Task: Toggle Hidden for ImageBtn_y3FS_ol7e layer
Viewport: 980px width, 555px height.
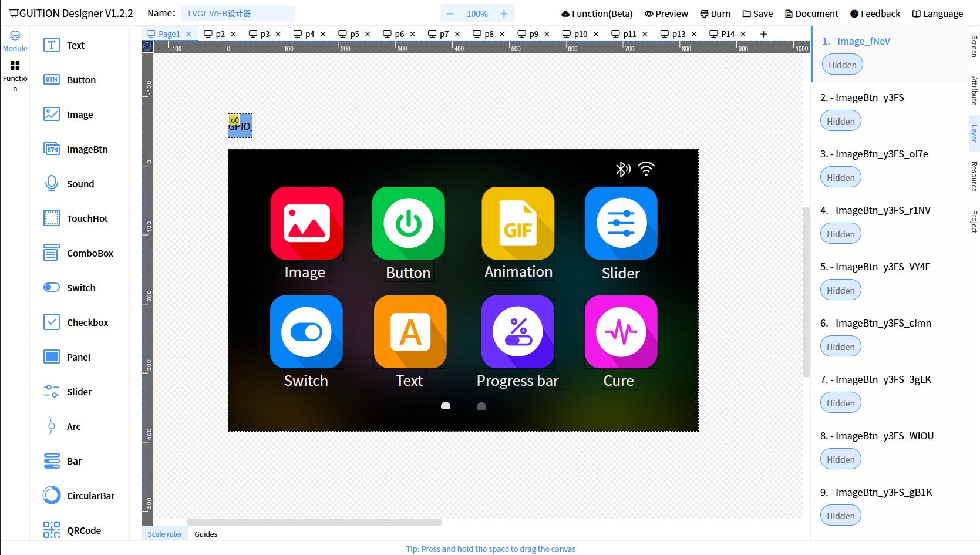Action: click(x=840, y=177)
